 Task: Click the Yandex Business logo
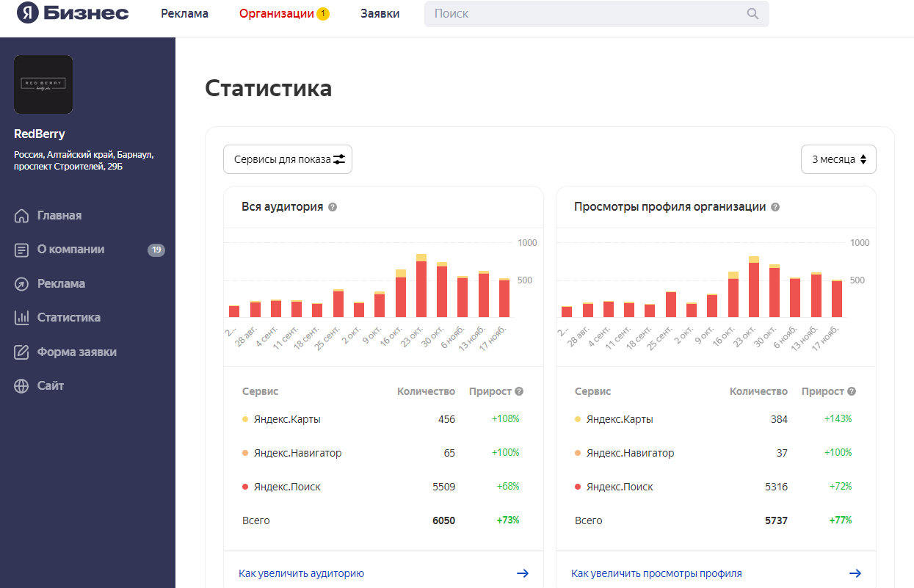73,13
